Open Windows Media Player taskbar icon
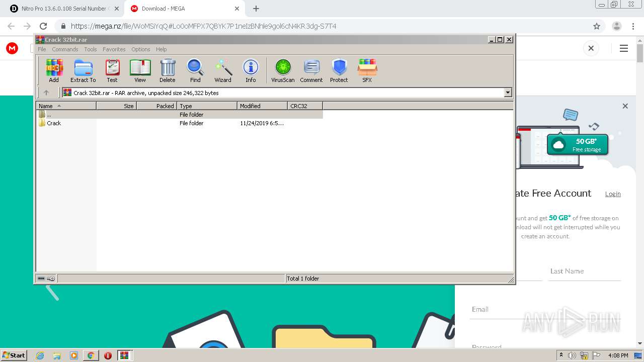The height and width of the screenshot is (362, 644). click(74, 355)
